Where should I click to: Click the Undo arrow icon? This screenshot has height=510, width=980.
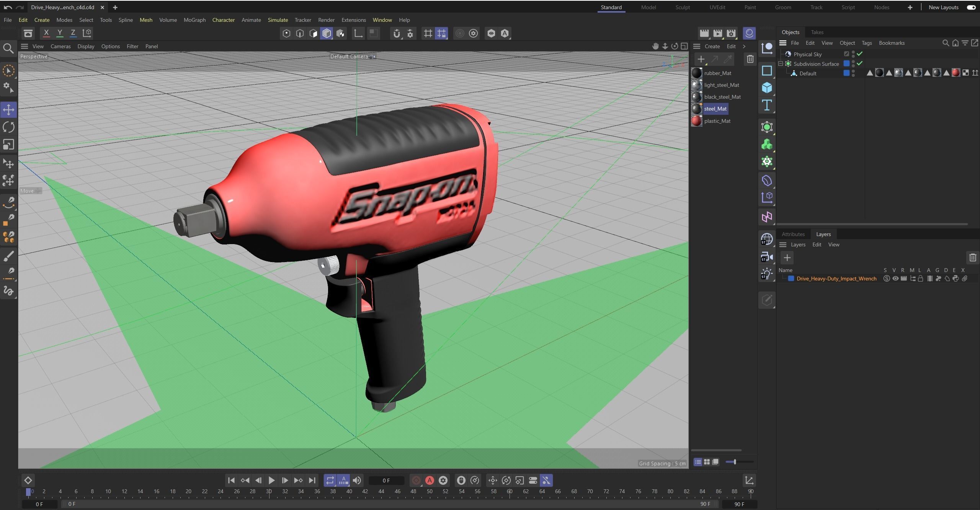click(x=8, y=7)
